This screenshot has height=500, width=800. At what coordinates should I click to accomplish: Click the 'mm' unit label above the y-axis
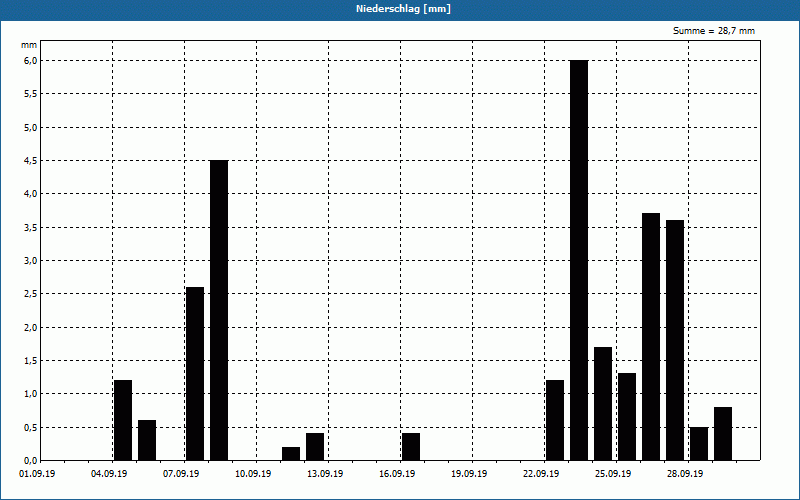29,45
